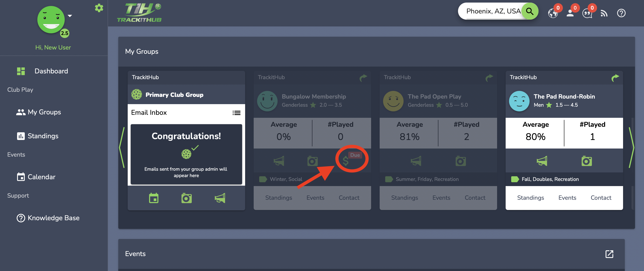Click megaphone icon on The Pad Round-Robin
This screenshot has height=271, width=644.
(x=542, y=161)
